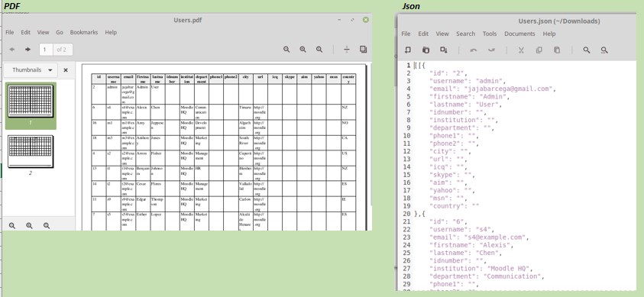Click sidebar zoom-in magnifier below thumbnails
The image size is (644, 297).
coord(29,226)
